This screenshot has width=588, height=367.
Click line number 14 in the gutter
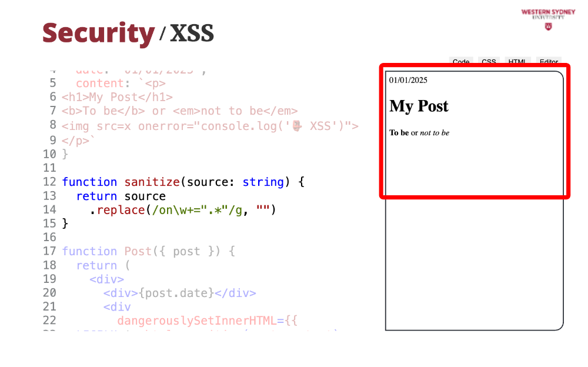click(x=49, y=210)
